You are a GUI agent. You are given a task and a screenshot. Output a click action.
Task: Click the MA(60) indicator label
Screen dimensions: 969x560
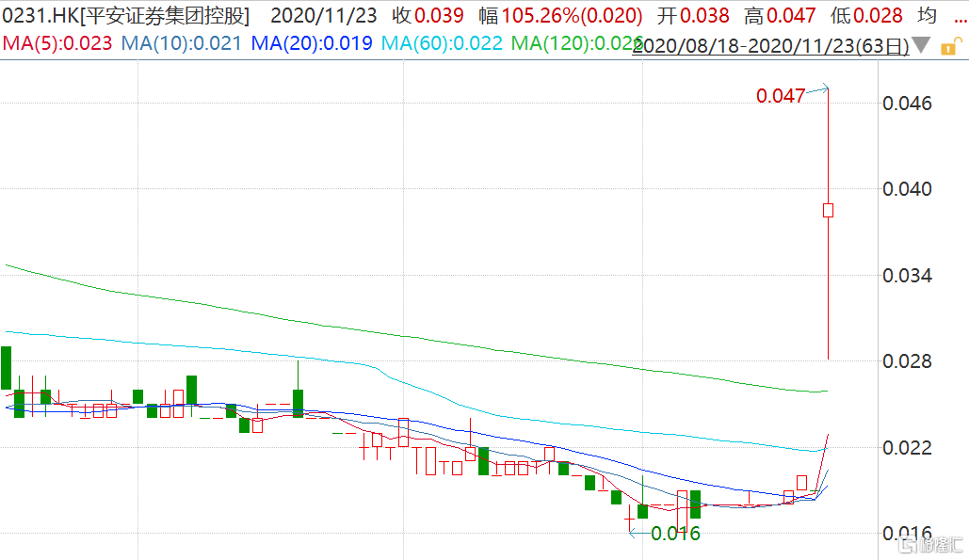pyautogui.click(x=443, y=43)
